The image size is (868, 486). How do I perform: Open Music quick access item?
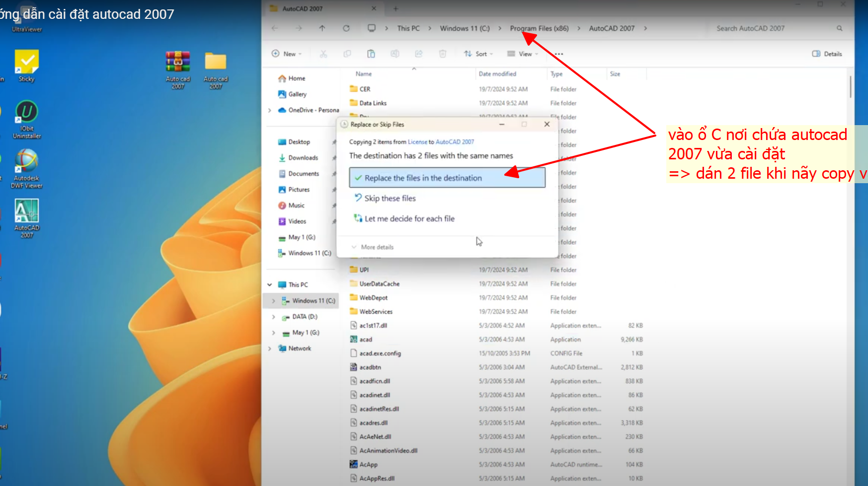point(291,206)
